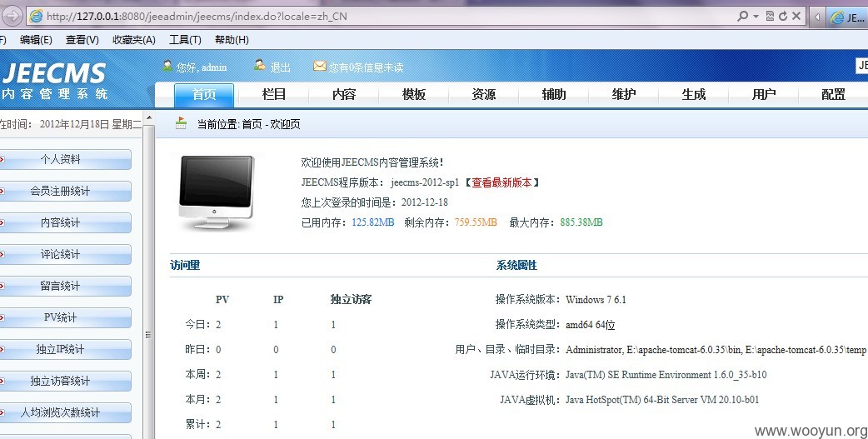Open the 工具(T) menu
The width and height of the screenshot is (868, 439).
point(185,40)
